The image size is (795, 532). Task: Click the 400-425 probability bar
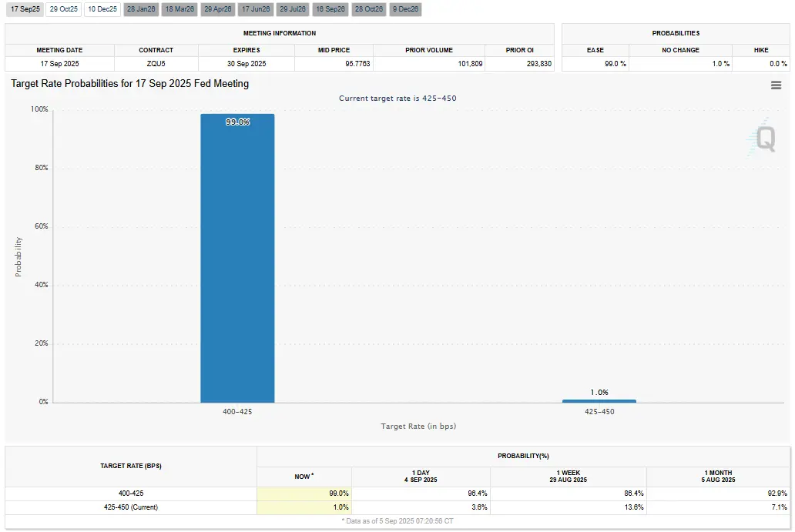[x=237, y=258]
